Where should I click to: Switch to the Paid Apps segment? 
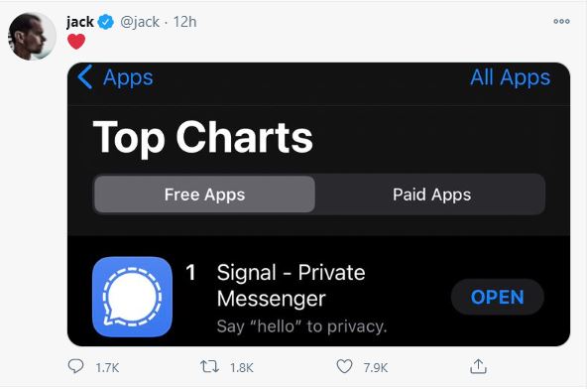pos(431,194)
